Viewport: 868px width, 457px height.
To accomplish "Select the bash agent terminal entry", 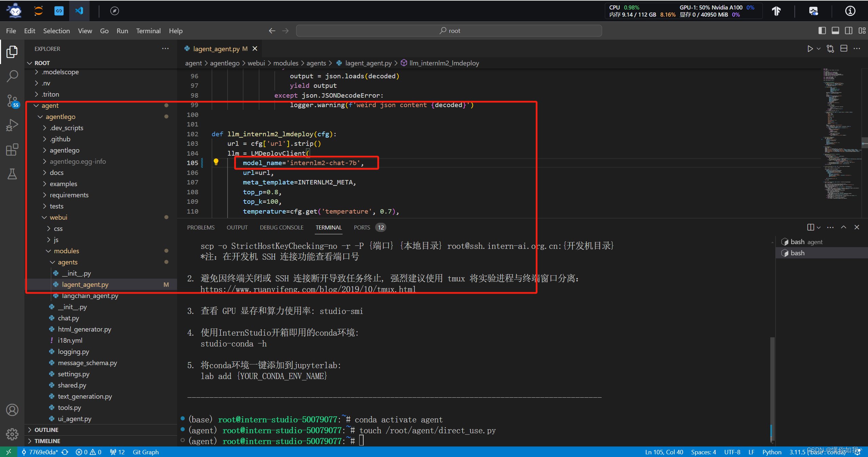I will (x=822, y=242).
